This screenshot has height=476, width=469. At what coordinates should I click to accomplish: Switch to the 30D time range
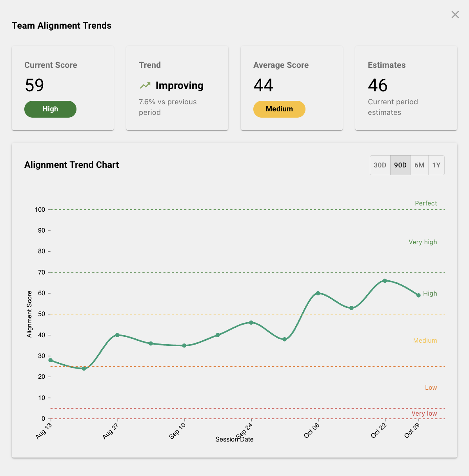coord(380,165)
